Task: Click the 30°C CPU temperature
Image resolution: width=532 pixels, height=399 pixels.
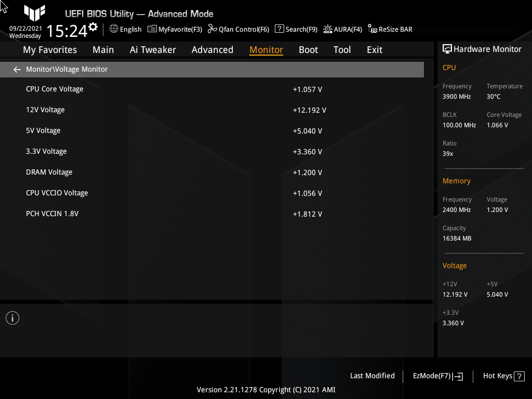Action: (x=494, y=97)
